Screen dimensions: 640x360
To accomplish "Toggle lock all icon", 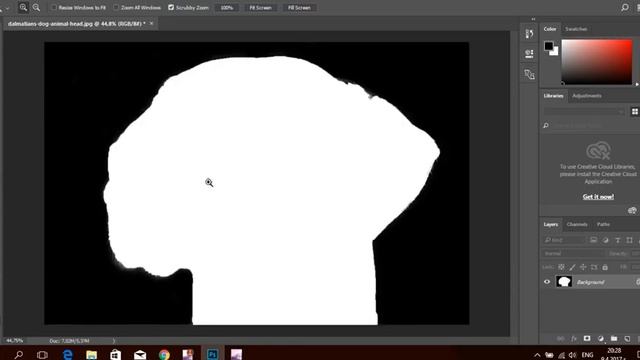I will (605, 267).
